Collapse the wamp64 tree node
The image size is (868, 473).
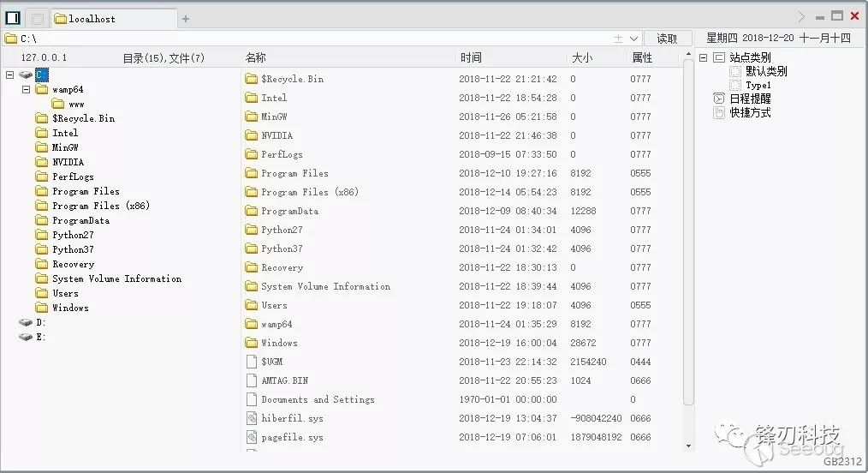pos(26,89)
